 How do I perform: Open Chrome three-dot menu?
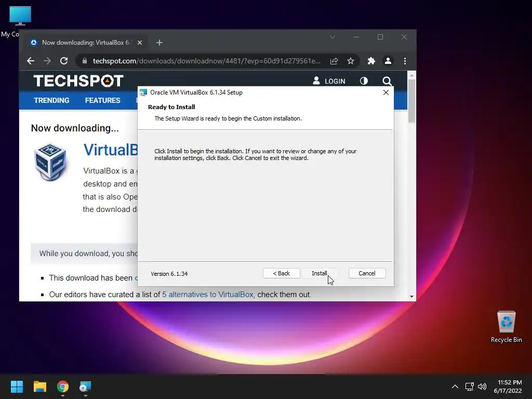pyautogui.click(x=405, y=61)
